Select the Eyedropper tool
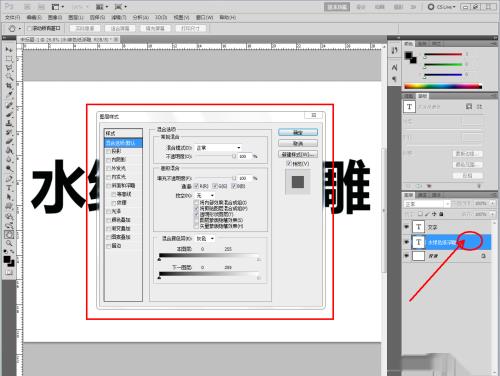This screenshot has height=376, width=500. pyautogui.click(x=9, y=95)
